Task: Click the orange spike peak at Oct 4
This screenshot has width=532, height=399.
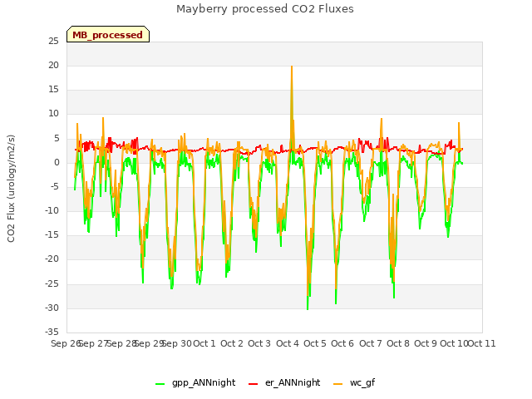Action: [x=292, y=66]
